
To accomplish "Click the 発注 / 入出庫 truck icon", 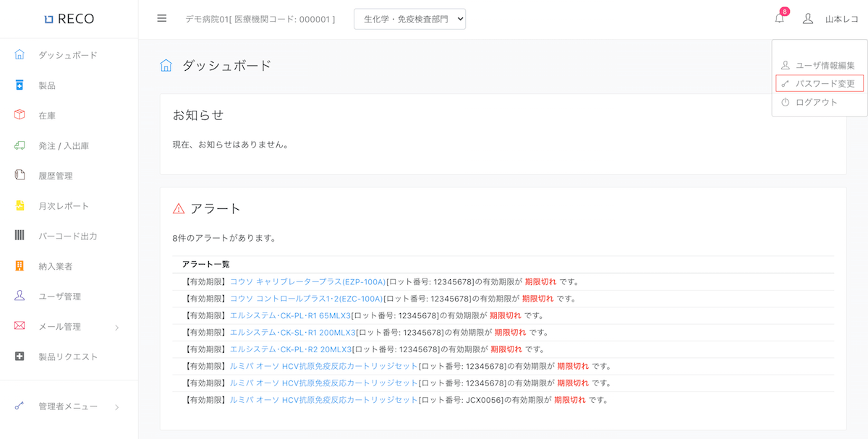I will point(20,145).
